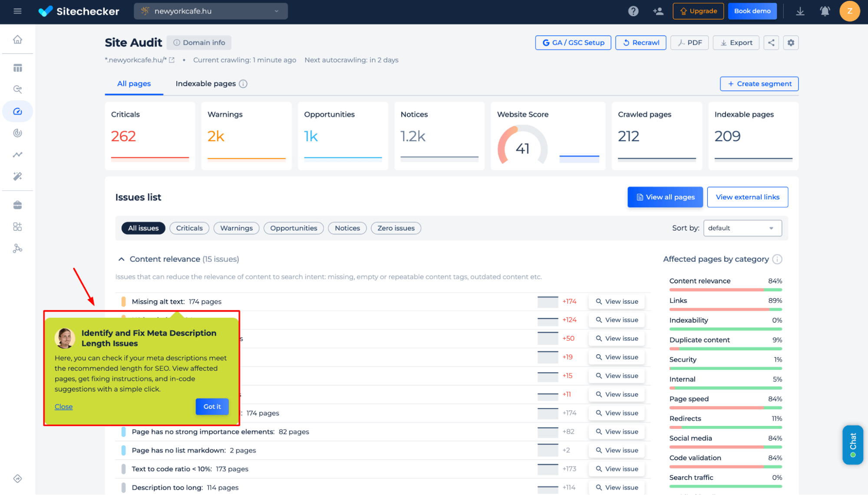Click Got it on the tooltip popup
This screenshot has width=868, height=495.
point(212,406)
